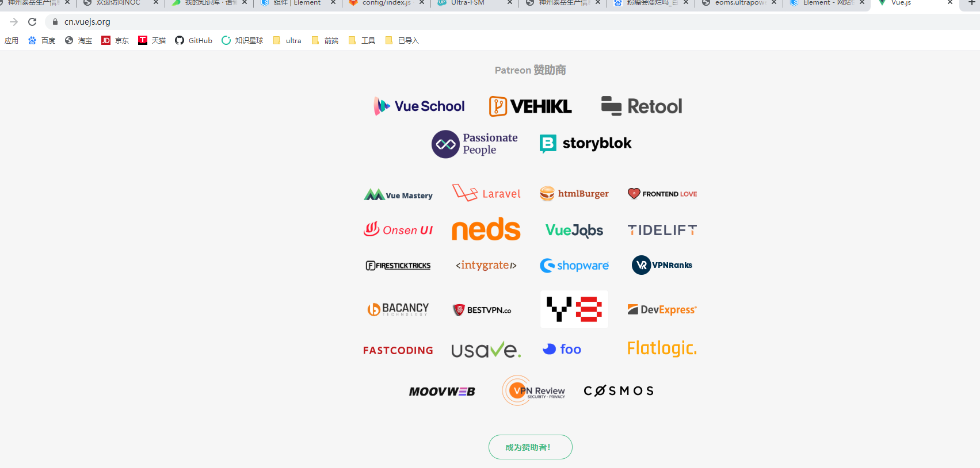Close the Vue.js tab
This screenshot has height=468, width=980.
(950, 3)
